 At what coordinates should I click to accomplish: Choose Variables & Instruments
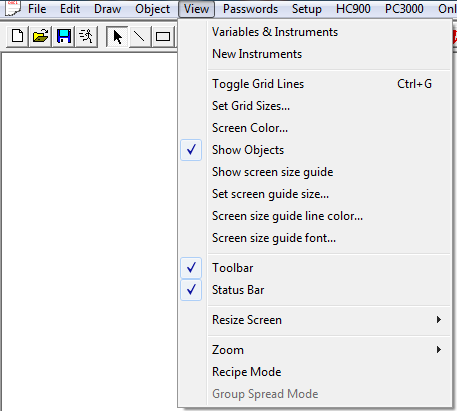point(315,32)
